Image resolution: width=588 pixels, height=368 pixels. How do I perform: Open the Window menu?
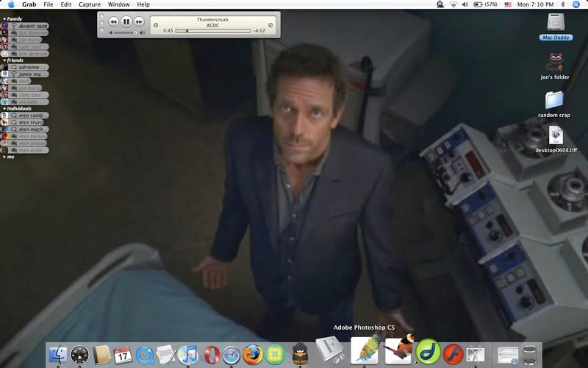point(118,4)
